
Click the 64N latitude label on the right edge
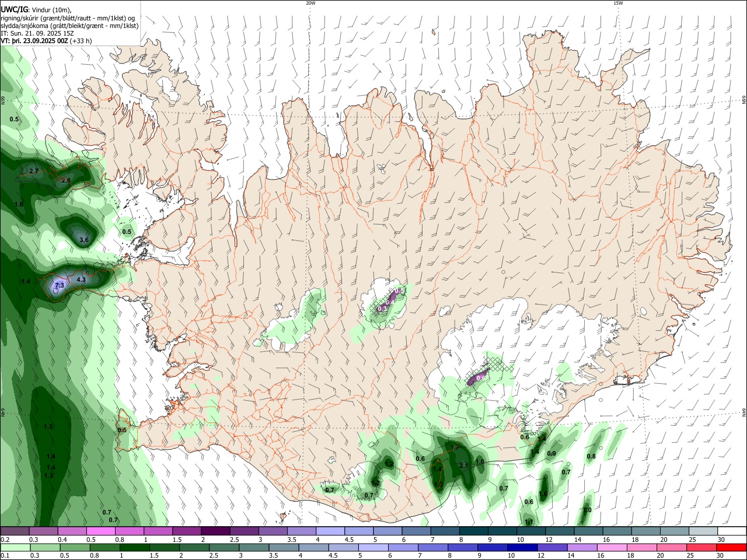click(744, 412)
